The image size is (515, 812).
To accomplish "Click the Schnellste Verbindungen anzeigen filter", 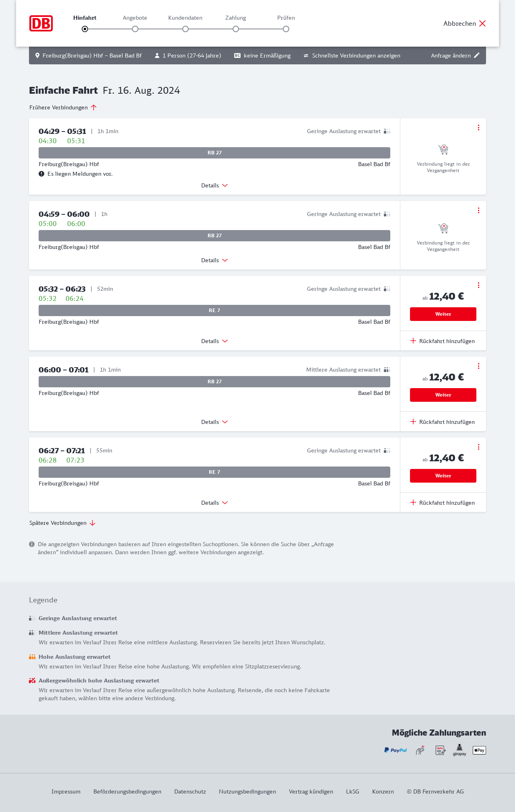I will tap(352, 56).
